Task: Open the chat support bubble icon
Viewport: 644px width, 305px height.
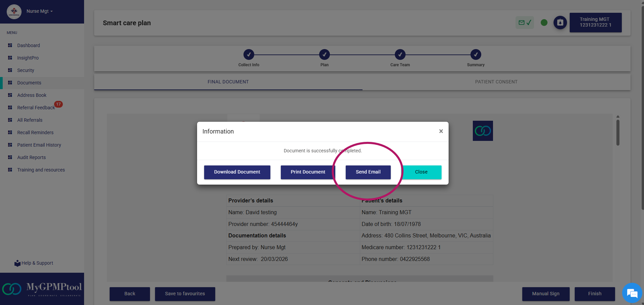Action: 632,293
